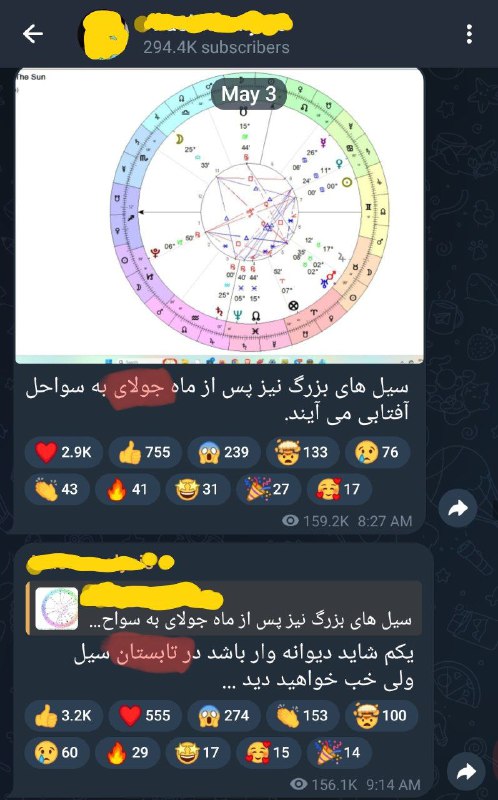The height and width of the screenshot is (800, 498).
Task: React with party popper 27
Action: (268, 489)
